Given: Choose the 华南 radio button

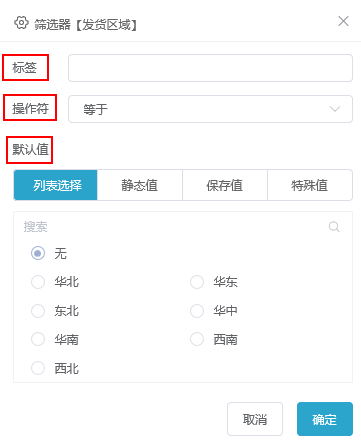Looking at the screenshot, I should click(38, 339).
